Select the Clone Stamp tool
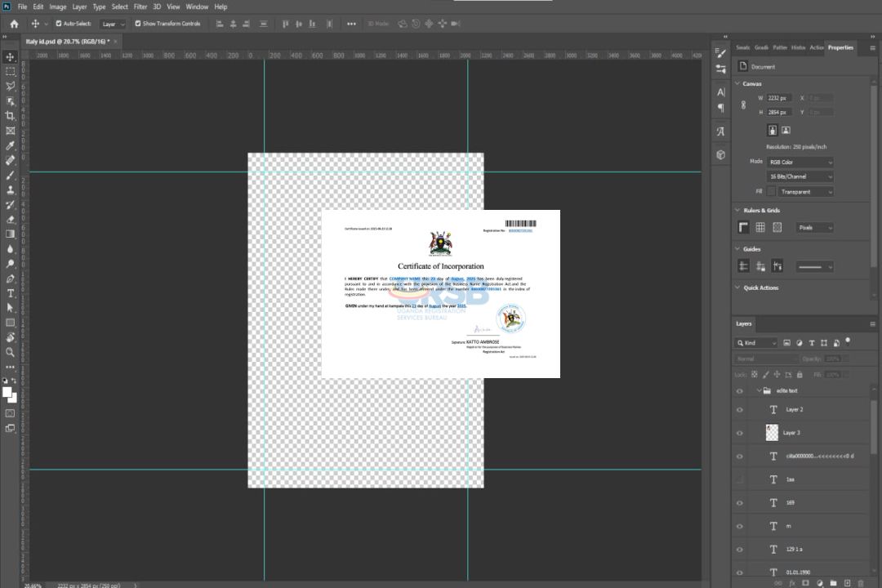This screenshot has height=588, width=882. click(x=11, y=189)
